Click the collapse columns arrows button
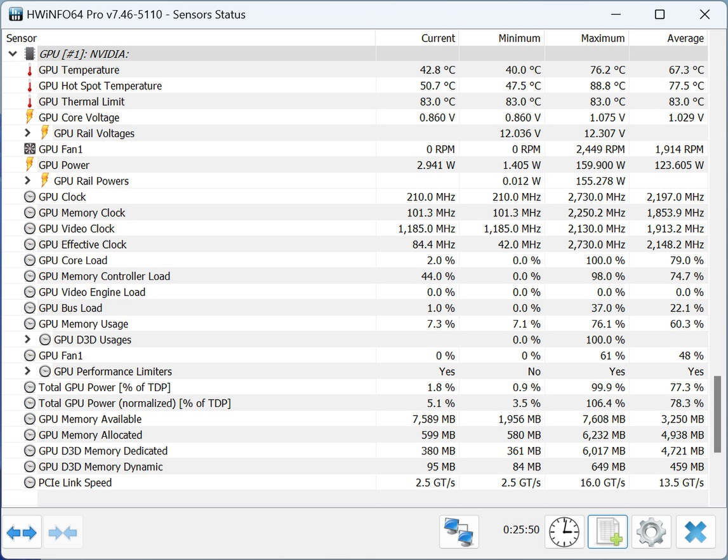 click(x=63, y=532)
